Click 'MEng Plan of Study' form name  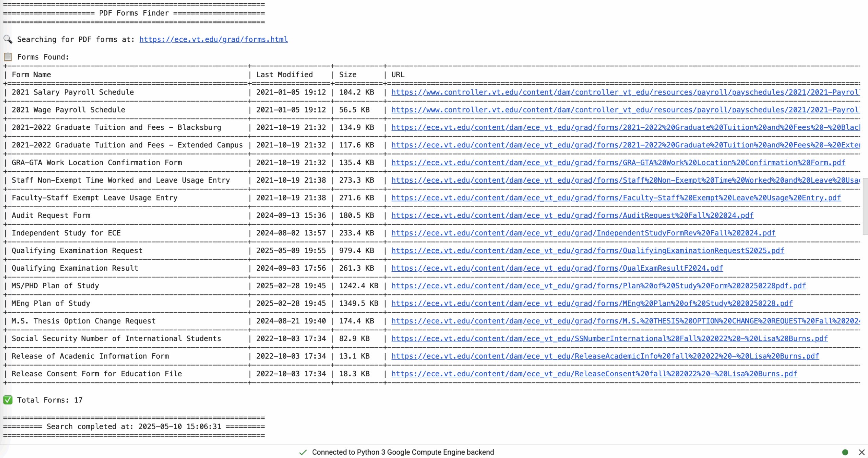51,304
